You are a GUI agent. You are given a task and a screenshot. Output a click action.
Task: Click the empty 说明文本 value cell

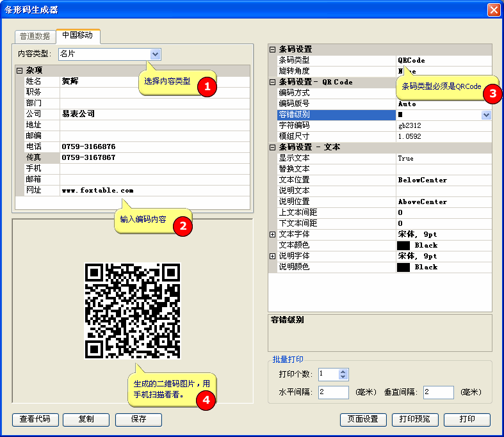[x=444, y=191]
